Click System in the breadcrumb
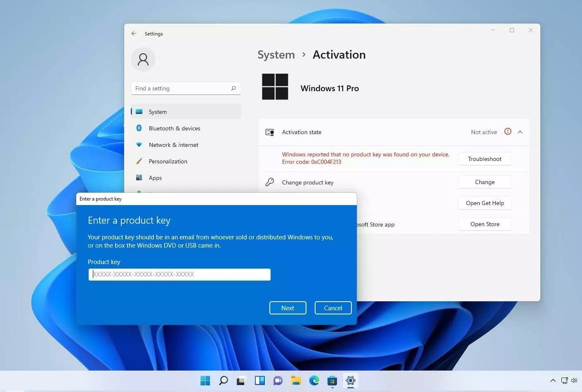Image resolution: width=582 pixels, height=392 pixels. (276, 55)
